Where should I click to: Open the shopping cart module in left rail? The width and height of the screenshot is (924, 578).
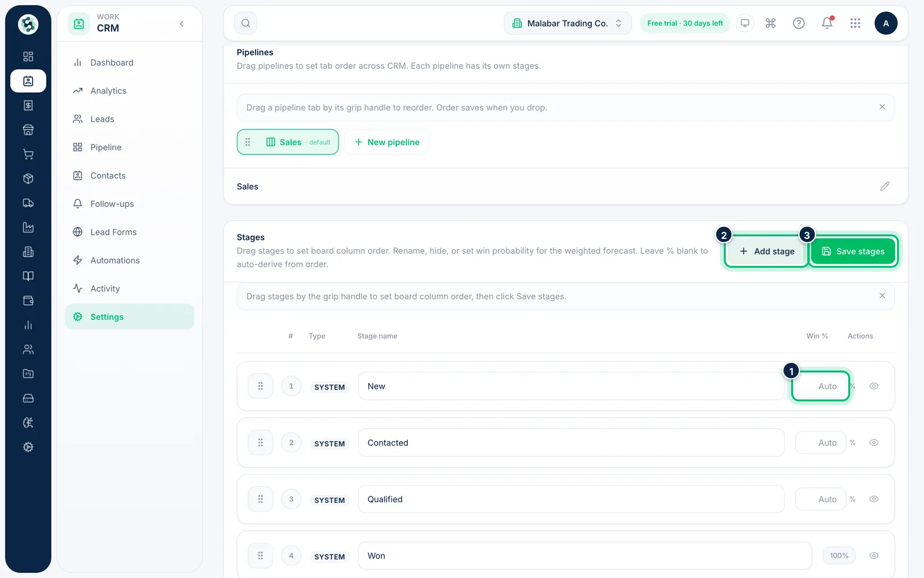click(28, 154)
